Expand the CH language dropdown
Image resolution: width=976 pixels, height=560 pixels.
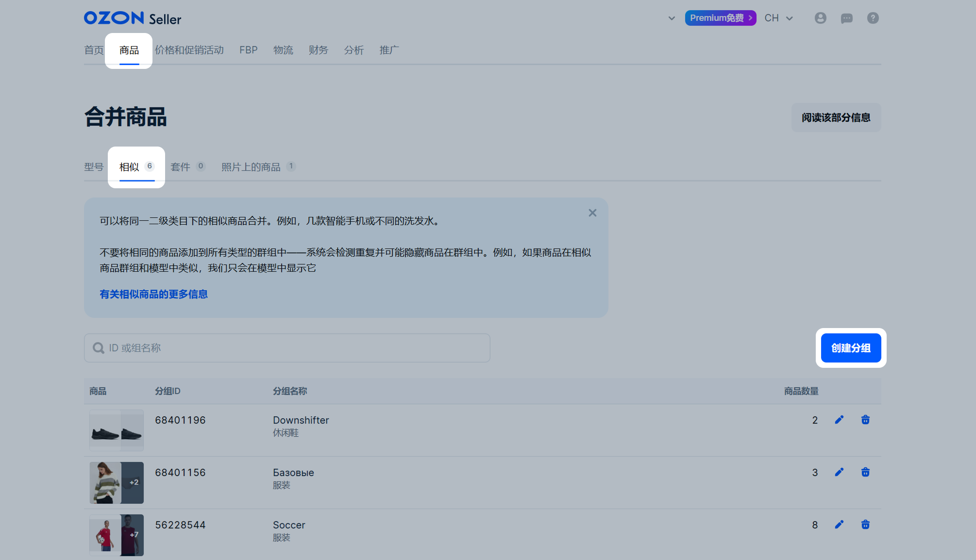coord(779,18)
